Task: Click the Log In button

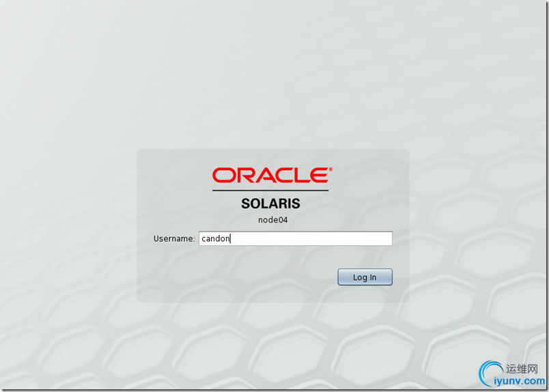Action: (365, 277)
